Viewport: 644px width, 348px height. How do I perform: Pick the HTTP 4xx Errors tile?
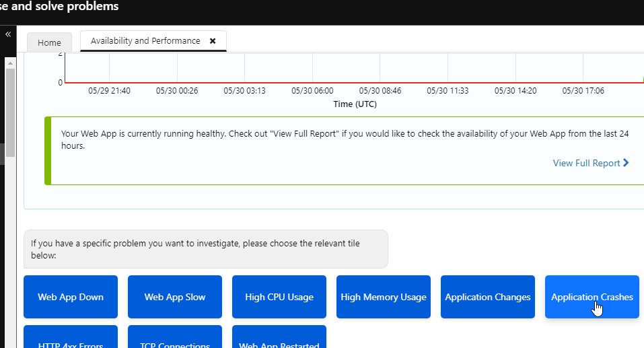coord(71,340)
